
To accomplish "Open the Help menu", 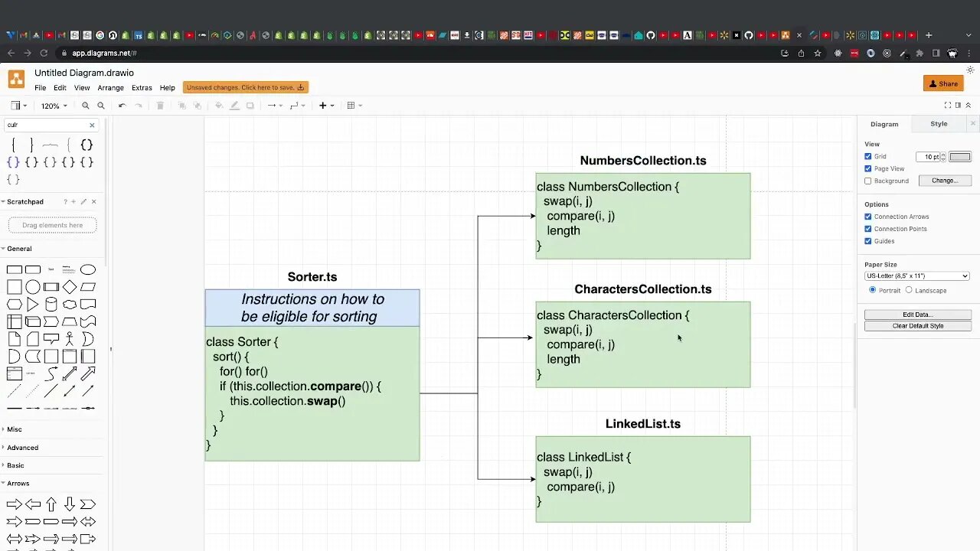I will pos(167,88).
